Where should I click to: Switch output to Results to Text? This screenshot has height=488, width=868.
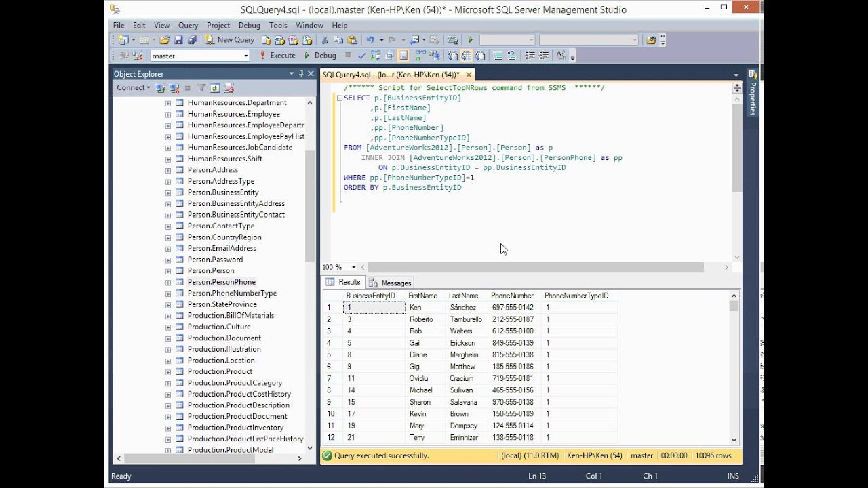tap(453, 56)
